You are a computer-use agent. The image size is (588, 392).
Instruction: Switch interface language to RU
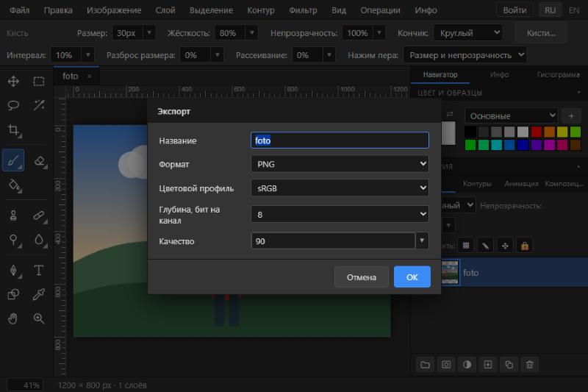pos(550,10)
